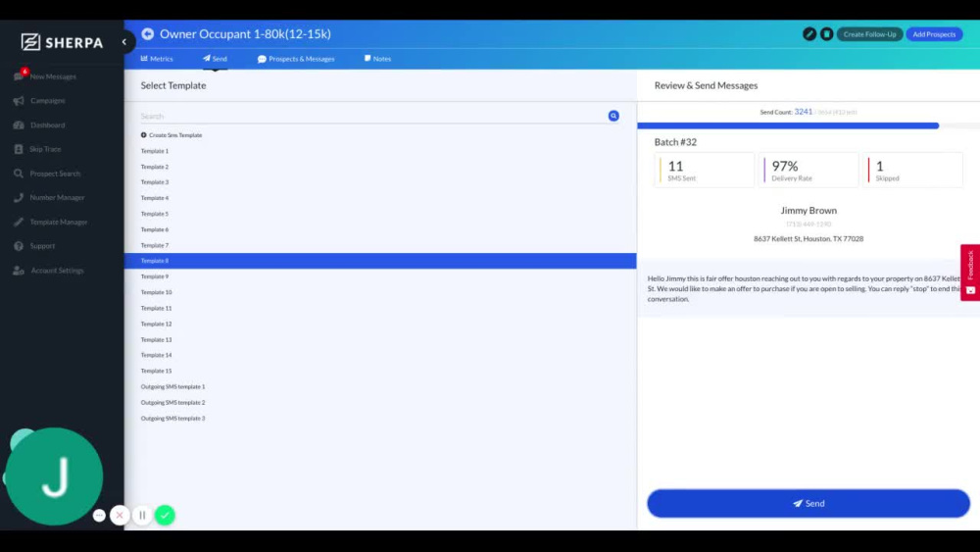Click the Skipped stat card
This screenshot has height=552, width=980.
click(x=912, y=170)
